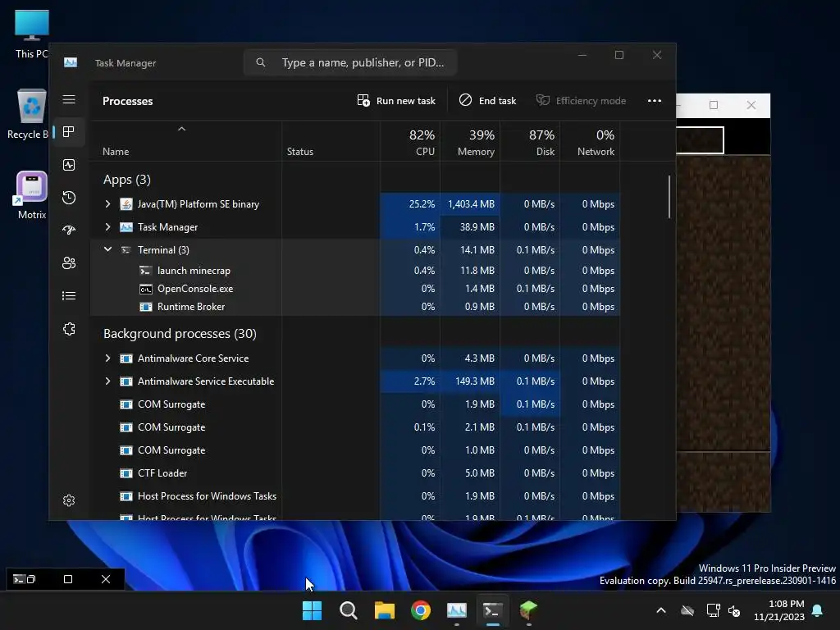
Task: Sort by the Status column header
Action: (331, 142)
